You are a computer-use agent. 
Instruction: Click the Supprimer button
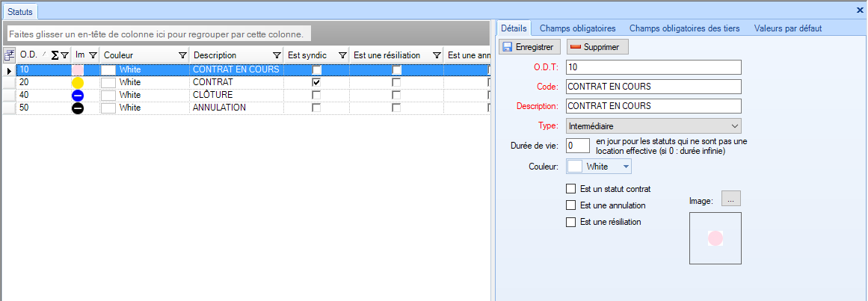click(x=597, y=47)
